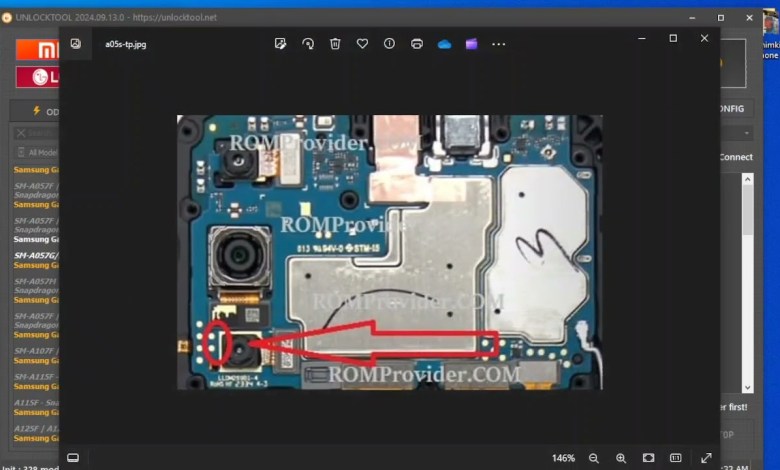Mark the photo as favorite
This screenshot has height=470, width=780.
tap(362, 44)
